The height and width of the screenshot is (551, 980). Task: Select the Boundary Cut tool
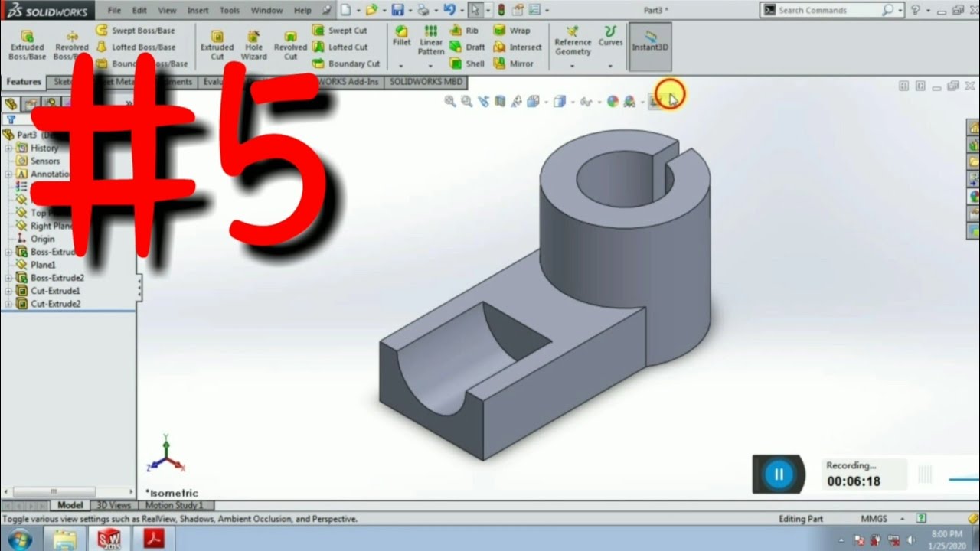(x=346, y=64)
